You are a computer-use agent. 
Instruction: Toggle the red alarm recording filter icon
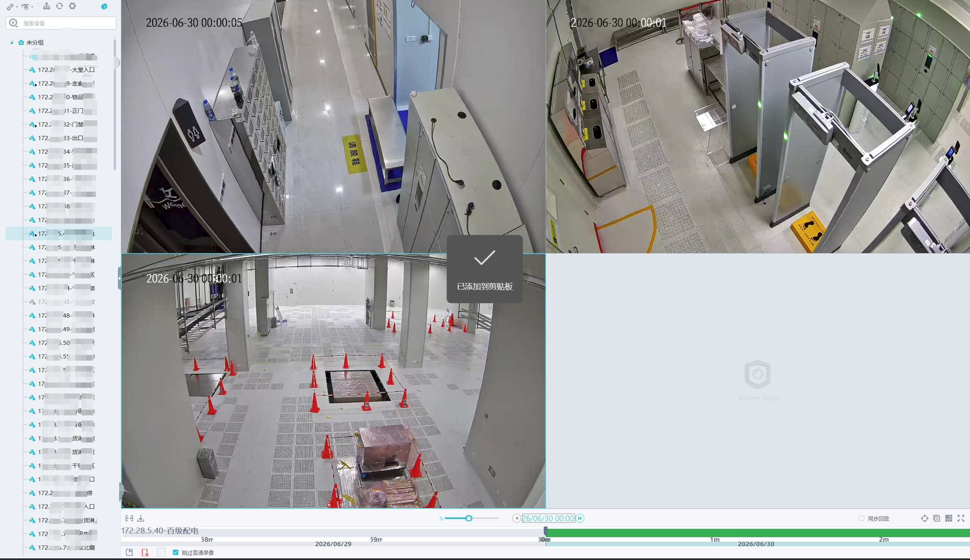[145, 552]
